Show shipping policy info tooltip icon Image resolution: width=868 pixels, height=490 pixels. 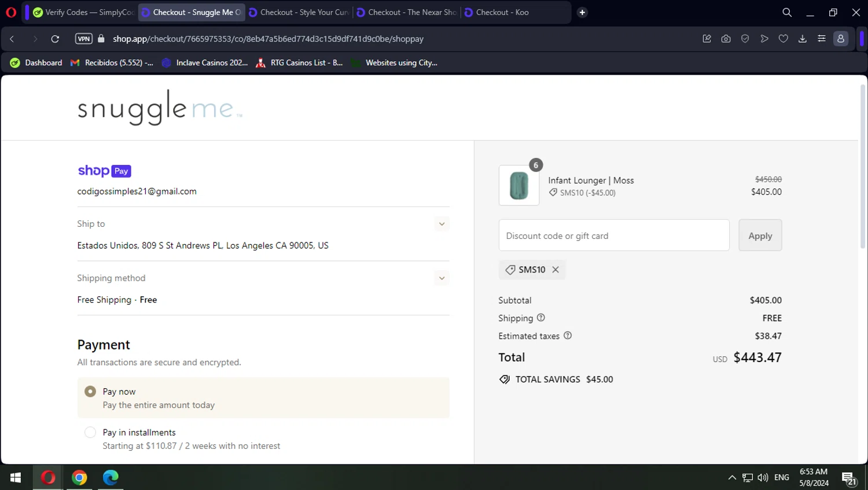(540, 318)
